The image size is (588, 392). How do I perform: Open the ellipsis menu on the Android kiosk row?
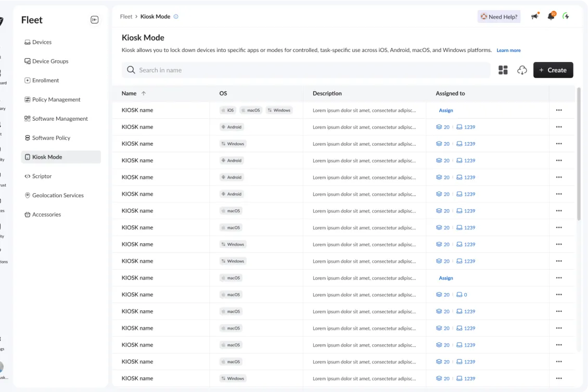[x=559, y=127]
